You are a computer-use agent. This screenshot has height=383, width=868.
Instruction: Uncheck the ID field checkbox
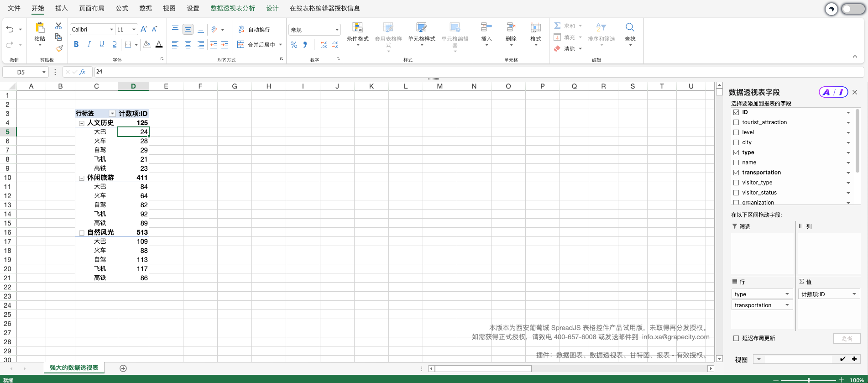click(736, 112)
